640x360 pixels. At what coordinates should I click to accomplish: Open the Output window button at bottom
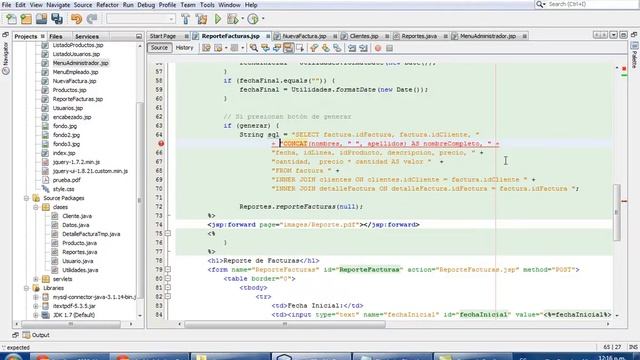coord(36,335)
